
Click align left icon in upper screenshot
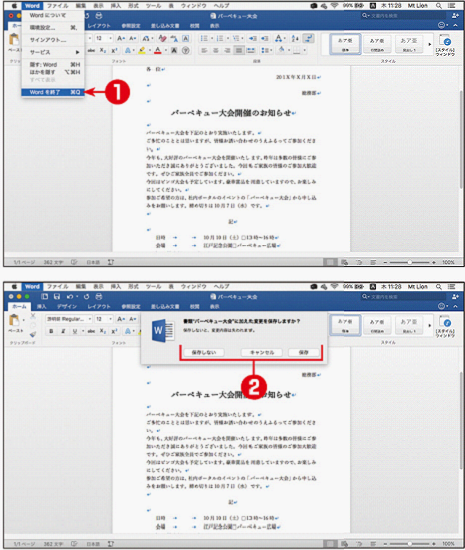pos(204,50)
